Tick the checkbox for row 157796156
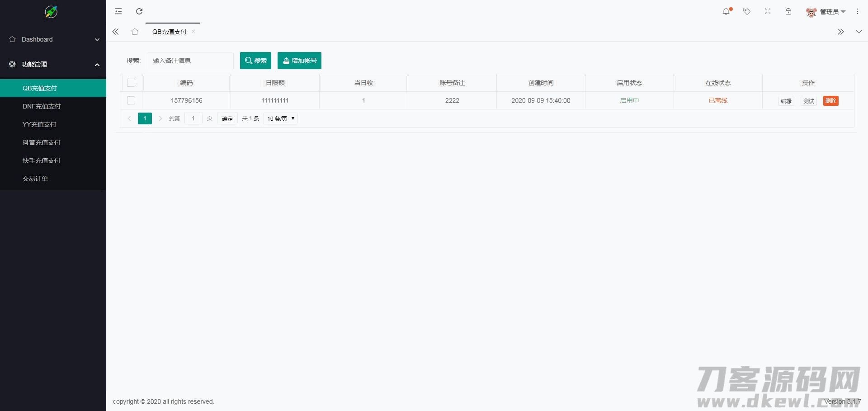The height and width of the screenshot is (411, 868). pos(131,100)
